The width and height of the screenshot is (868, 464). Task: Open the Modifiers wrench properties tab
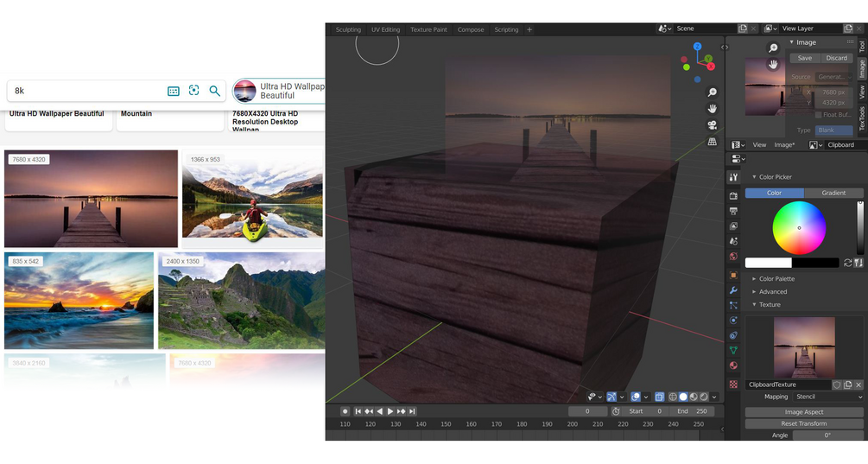[x=733, y=290]
